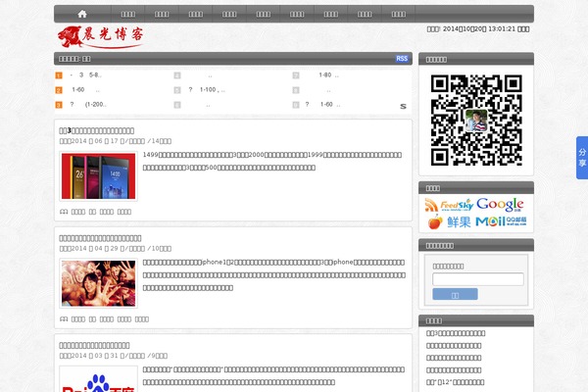Screen dimensions: 588x392
Task: Open second nav menu item after home
Action: point(162,14)
